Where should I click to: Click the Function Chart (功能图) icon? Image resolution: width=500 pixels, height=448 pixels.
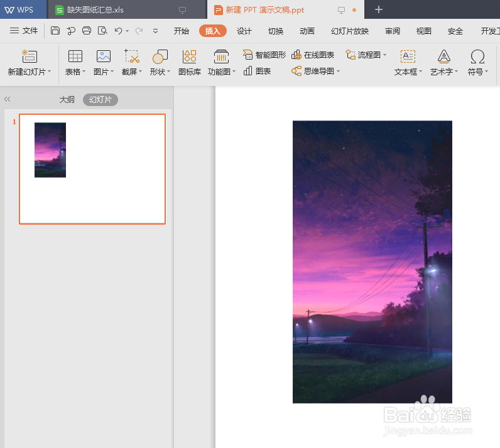(221, 56)
